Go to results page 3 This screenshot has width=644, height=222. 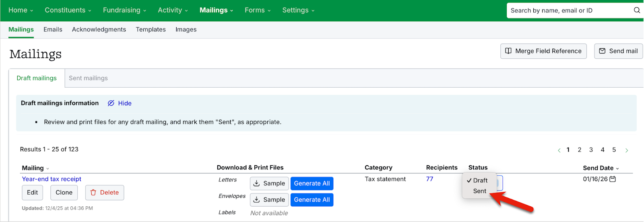(x=591, y=150)
